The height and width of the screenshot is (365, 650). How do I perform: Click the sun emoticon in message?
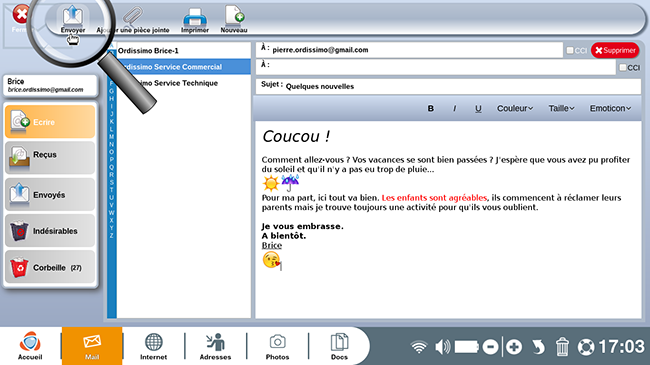coord(271,183)
